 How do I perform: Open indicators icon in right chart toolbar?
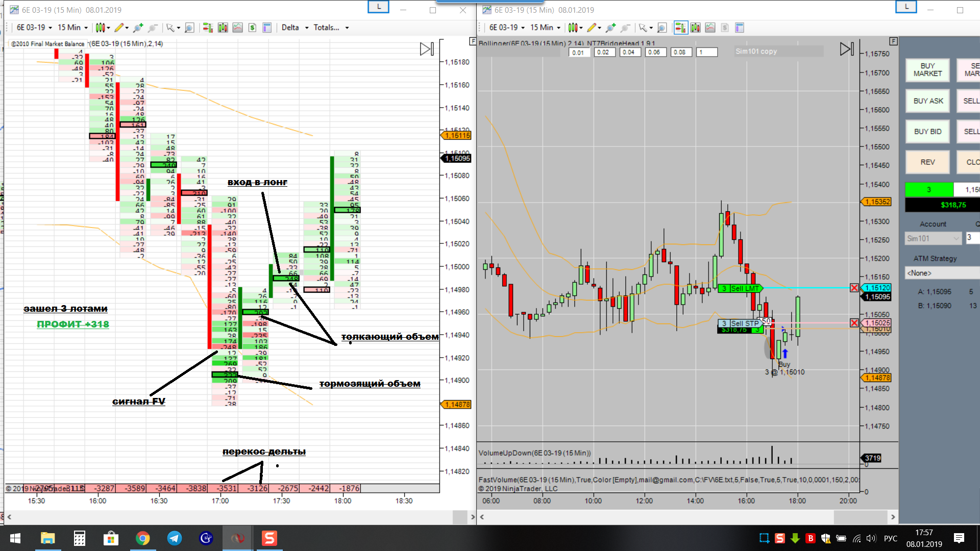pos(710,28)
